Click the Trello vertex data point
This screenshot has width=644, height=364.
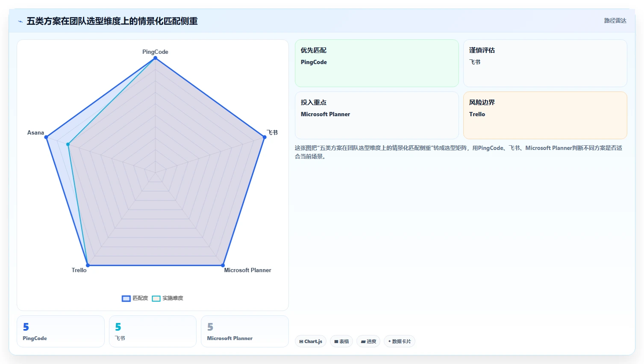coord(88,265)
